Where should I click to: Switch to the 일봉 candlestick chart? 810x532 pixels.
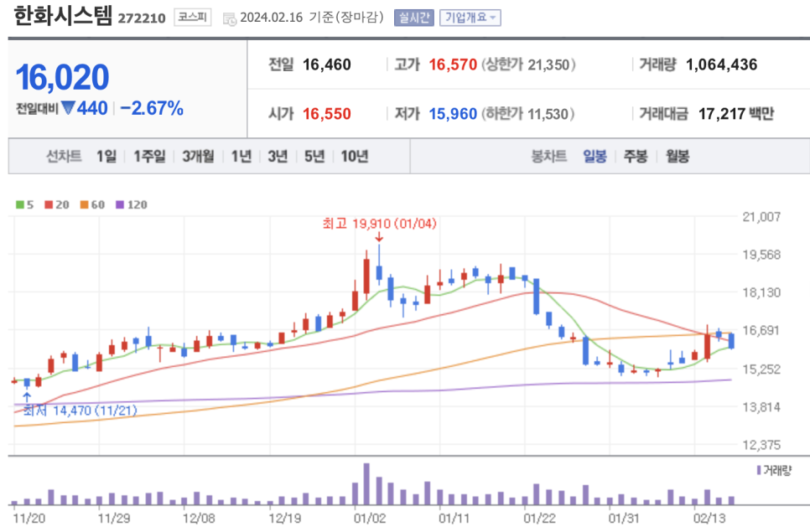pos(595,157)
